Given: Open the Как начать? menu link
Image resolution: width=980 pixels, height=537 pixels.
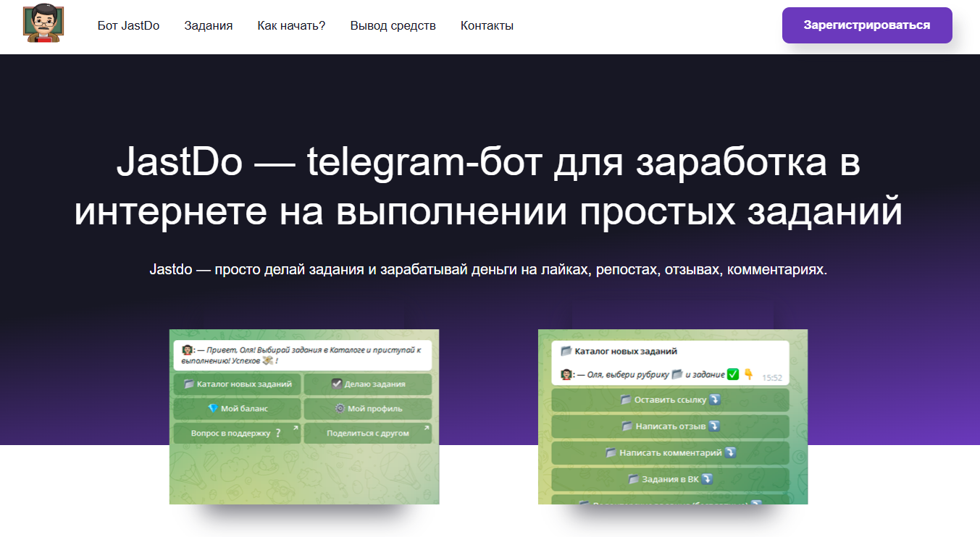Looking at the screenshot, I should (x=291, y=26).
